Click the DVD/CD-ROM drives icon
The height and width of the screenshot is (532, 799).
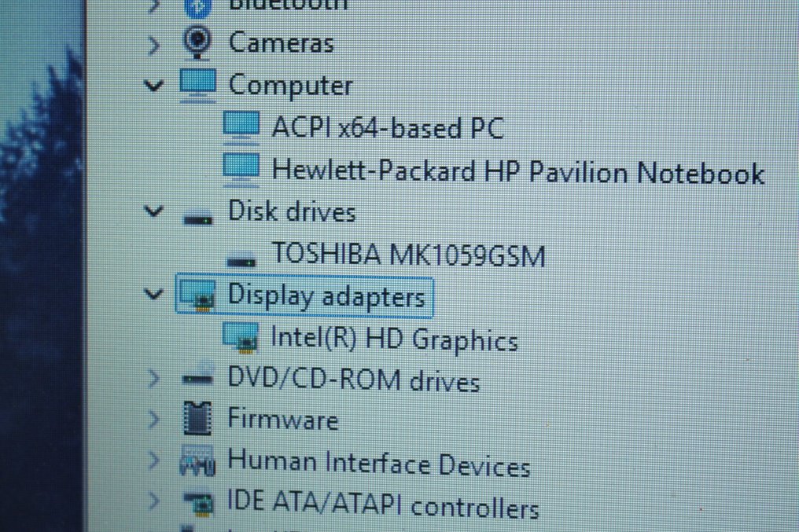point(199,377)
